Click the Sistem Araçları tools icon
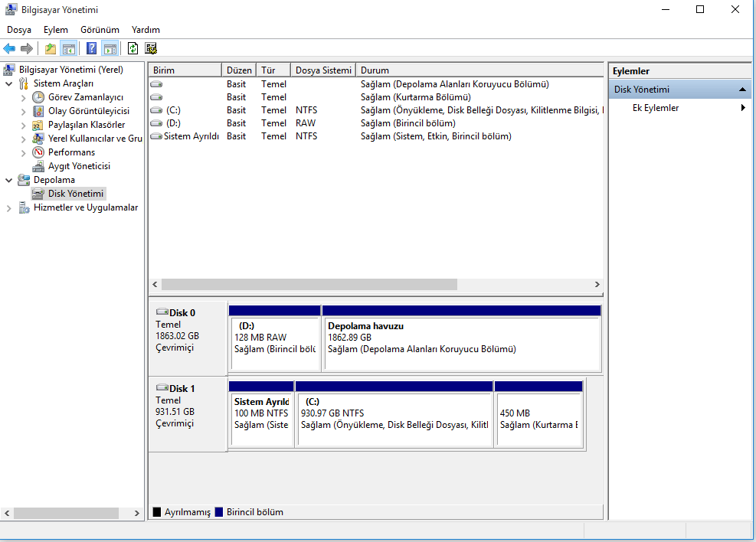The width and height of the screenshot is (756, 542). tap(24, 83)
